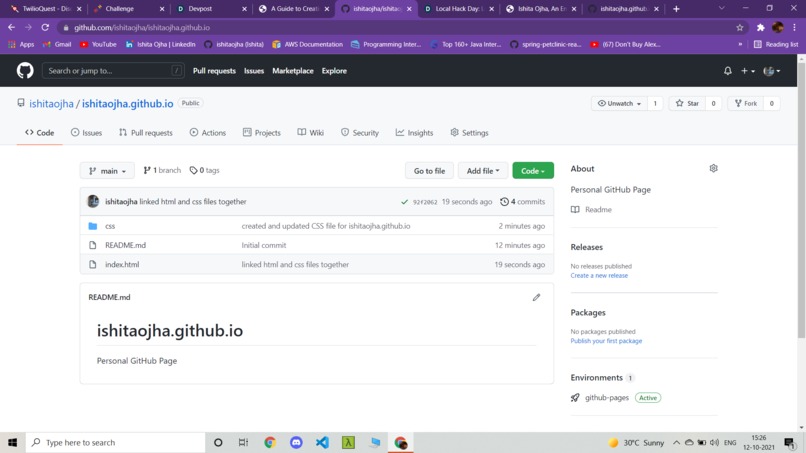Click Explore in the header
The width and height of the screenshot is (806, 453).
coord(334,71)
